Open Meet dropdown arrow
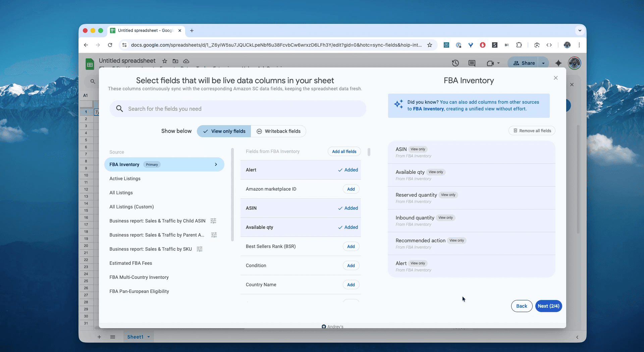 tap(498, 63)
